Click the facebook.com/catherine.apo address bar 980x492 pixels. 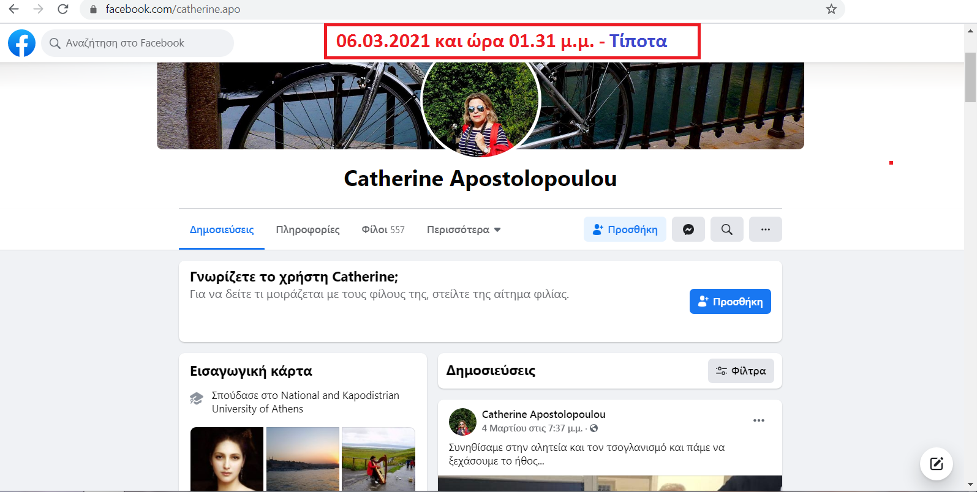[x=462, y=9]
